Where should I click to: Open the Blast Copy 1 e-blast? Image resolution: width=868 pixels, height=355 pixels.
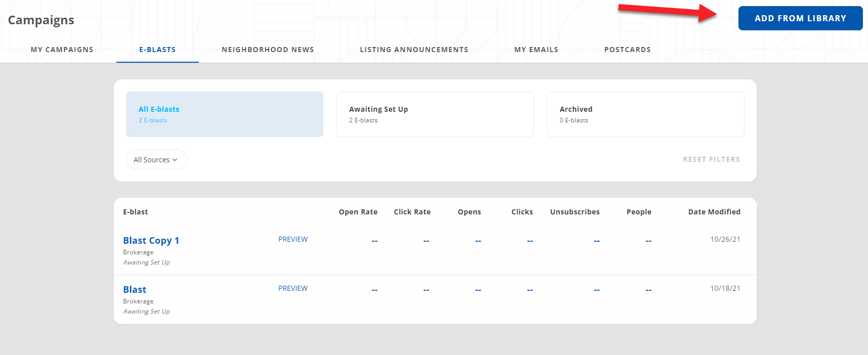click(151, 241)
